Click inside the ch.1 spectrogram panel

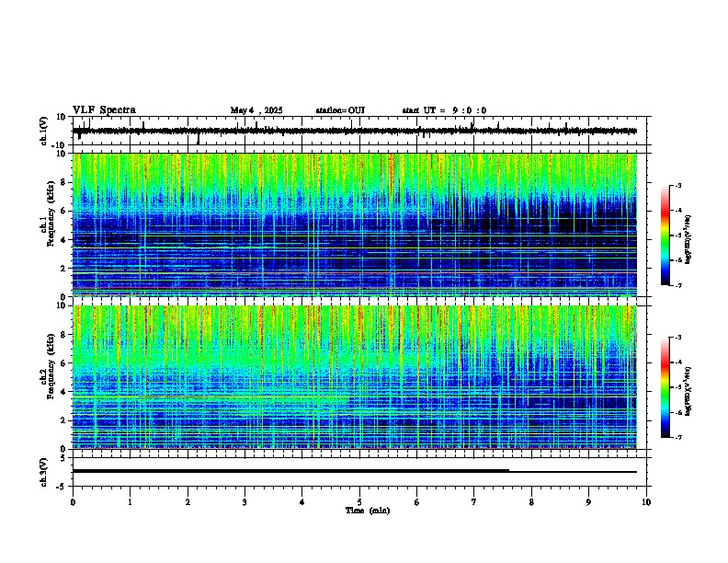(x=355, y=224)
